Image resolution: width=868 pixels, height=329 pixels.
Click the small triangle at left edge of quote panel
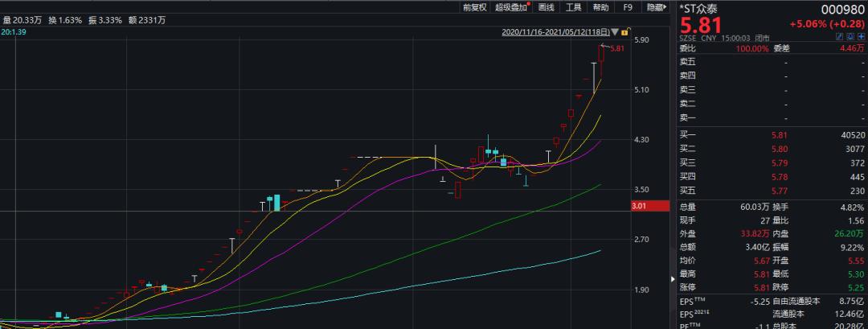click(x=674, y=280)
